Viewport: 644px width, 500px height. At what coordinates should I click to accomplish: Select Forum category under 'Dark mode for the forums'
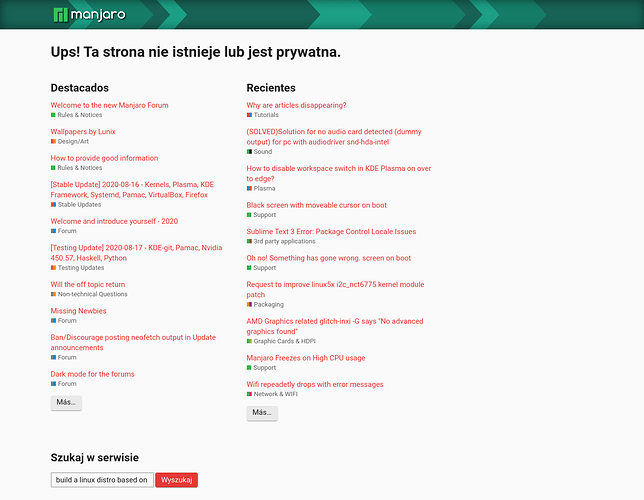coord(64,384)
